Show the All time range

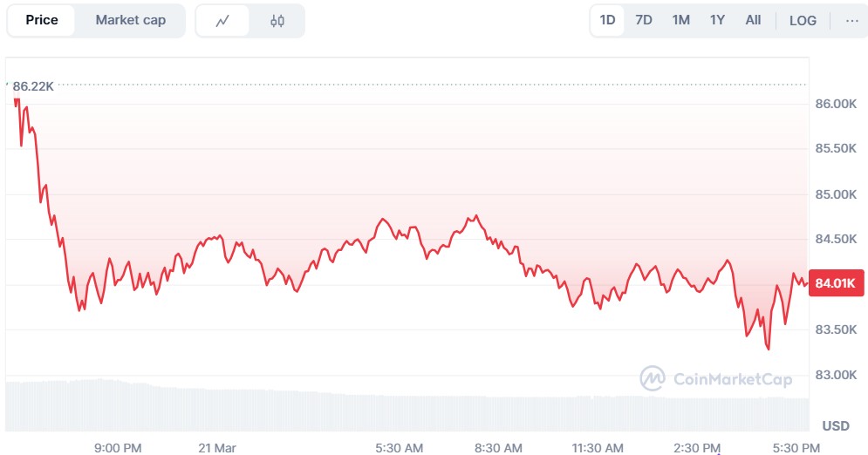click(753, 20)
